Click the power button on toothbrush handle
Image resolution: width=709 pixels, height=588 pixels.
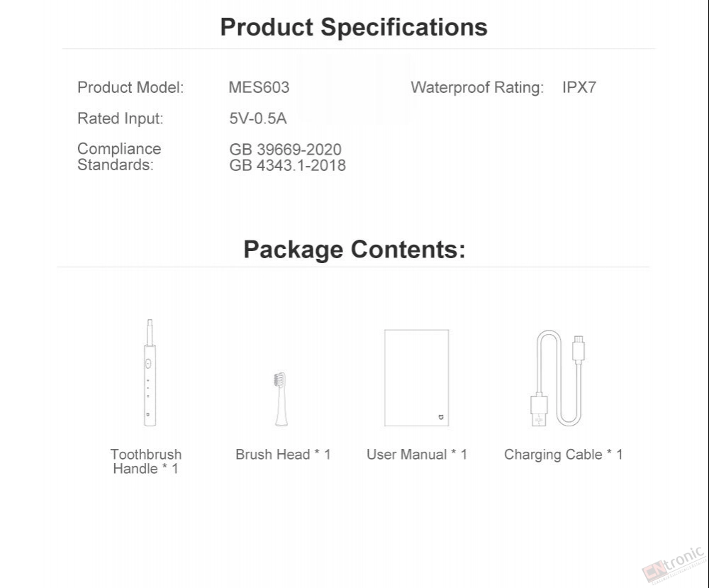click(x=148, y=363)
